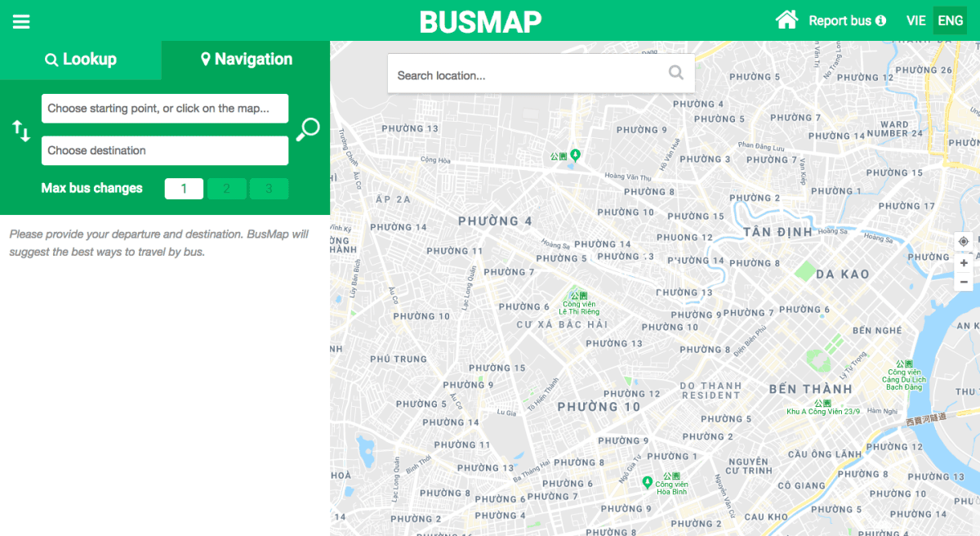980x536 pixels.
Task: Set max bus changes to 3
Action: tap(269, 189)
